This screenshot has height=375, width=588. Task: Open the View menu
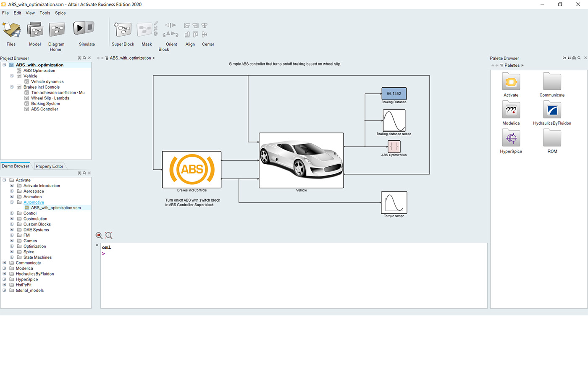[30, 13]
